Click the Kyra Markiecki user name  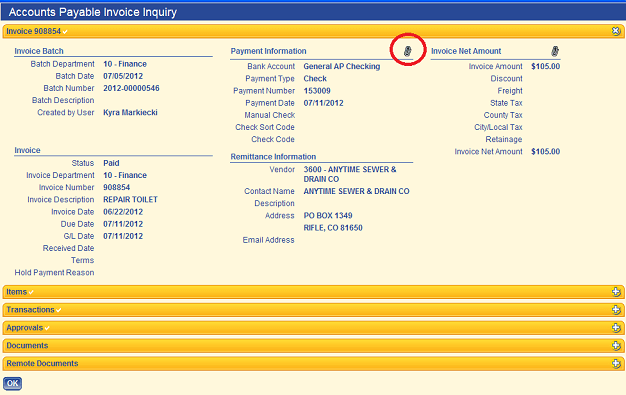pyautogui.click(x=130, y=113)
